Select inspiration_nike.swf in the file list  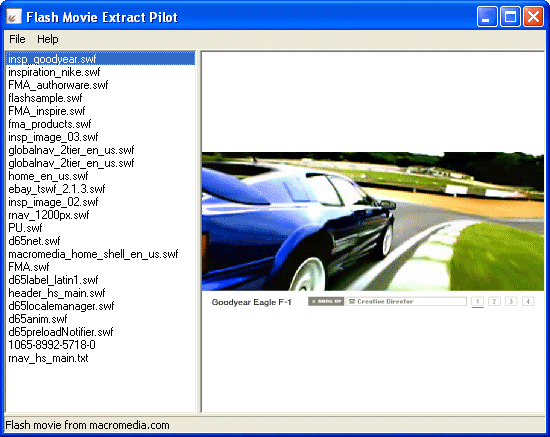(54, 72)
